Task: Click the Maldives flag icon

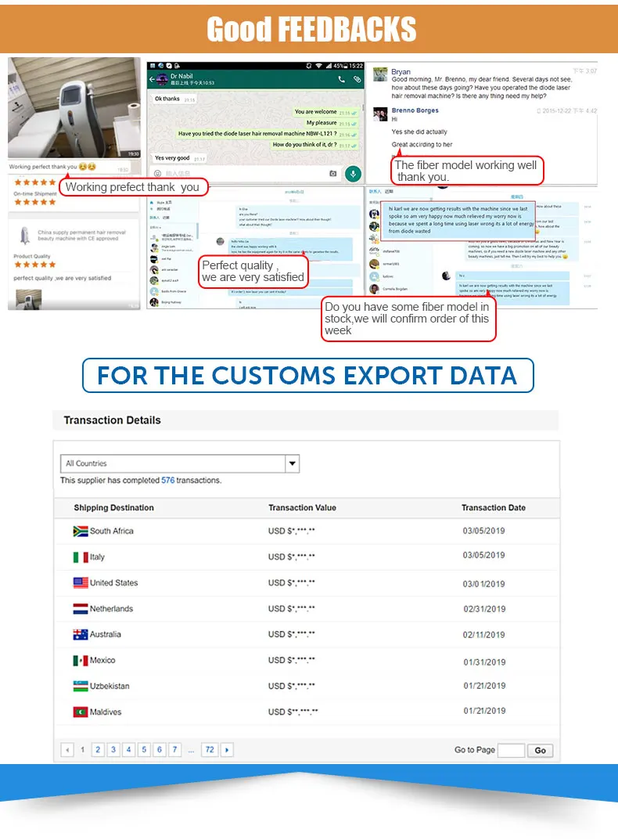Action: pos(81,712)
